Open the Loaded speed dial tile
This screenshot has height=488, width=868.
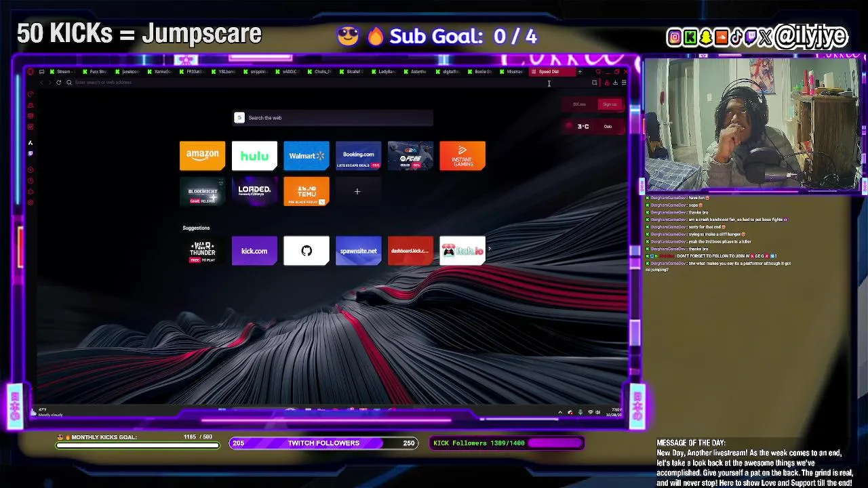click(x=254, y=191)
